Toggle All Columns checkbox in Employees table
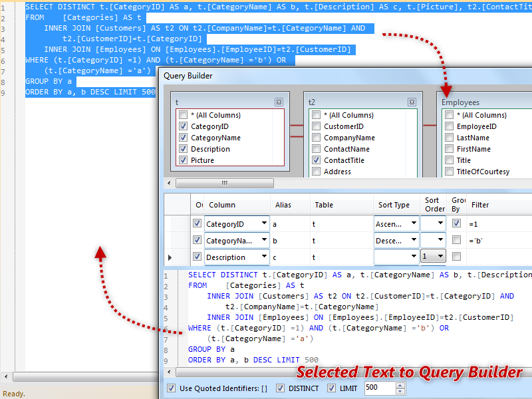Viewport: 532px width, 399px height. [450, 115]
